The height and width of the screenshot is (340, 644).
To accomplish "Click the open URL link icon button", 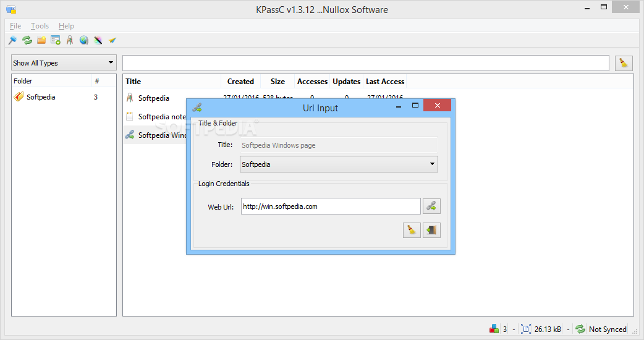I will pos(431,206).
